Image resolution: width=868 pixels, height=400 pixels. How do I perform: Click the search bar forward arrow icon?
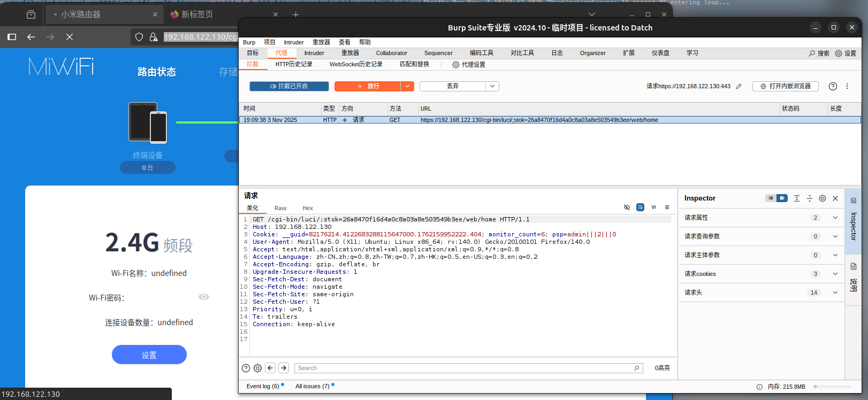point(284,368)
